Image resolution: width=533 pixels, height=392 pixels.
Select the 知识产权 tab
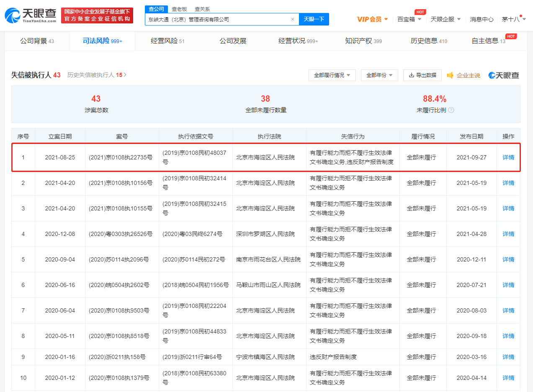pyautogui.click(x=363, y=41)
